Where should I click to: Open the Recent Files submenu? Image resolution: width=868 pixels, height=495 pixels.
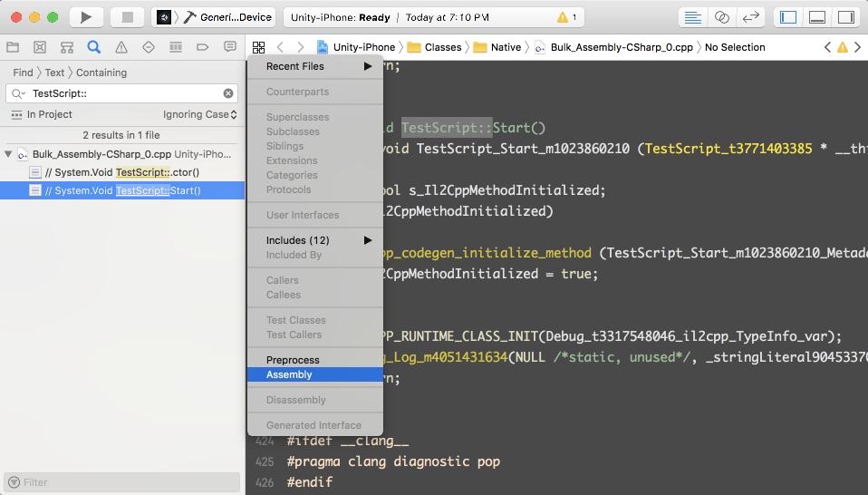click(x=315, y=66)
